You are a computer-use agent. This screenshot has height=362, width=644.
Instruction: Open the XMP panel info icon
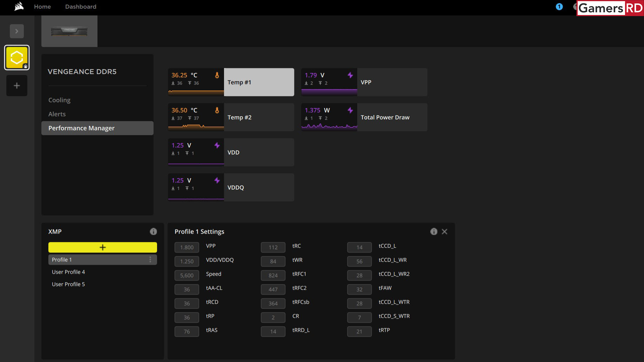tap(153, 232)
